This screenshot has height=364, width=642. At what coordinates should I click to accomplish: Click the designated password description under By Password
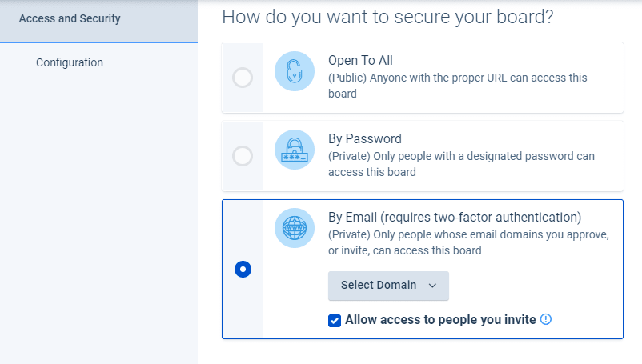click(x=461, y=163)
